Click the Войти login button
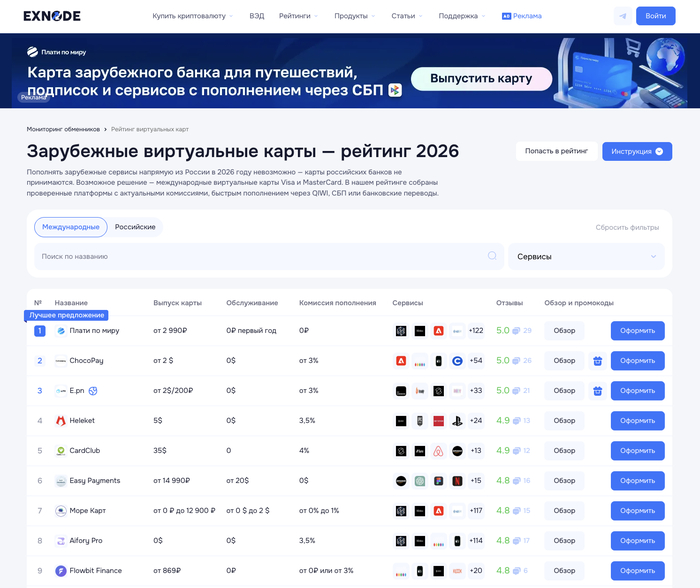This screenshot has height=588, width=700. point(655,16)
